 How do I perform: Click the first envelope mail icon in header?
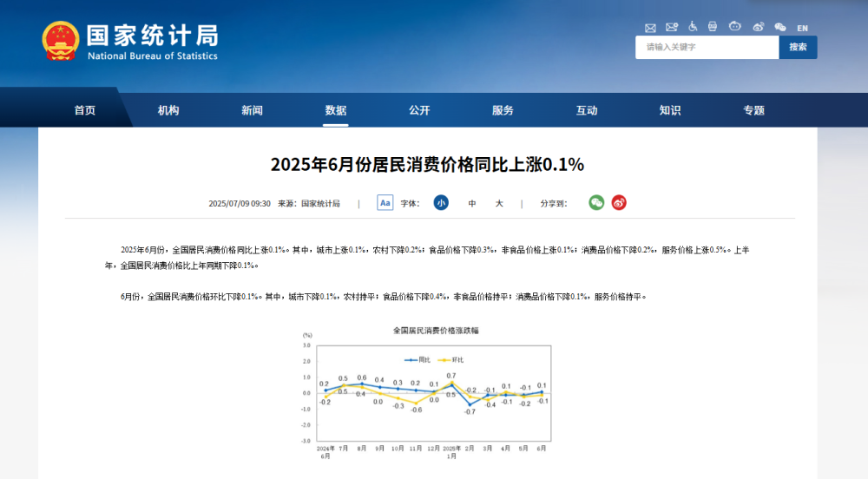(650, 28)
